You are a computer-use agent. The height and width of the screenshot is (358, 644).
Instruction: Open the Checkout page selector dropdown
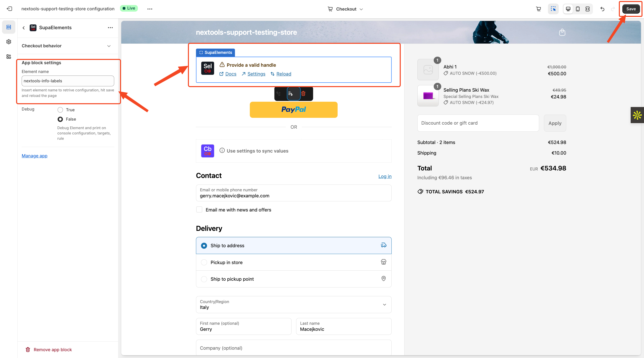tap(345, 9)
